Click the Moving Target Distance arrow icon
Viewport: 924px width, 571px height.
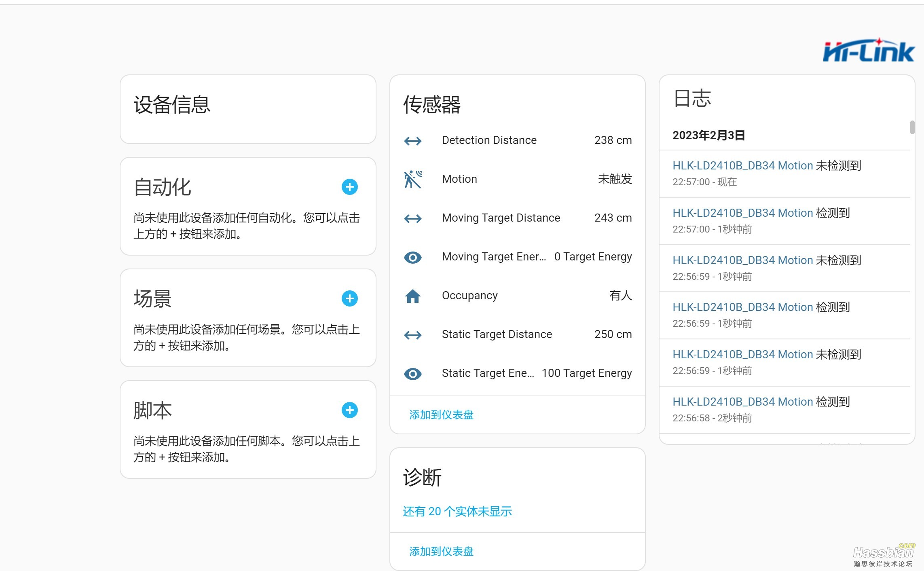coord(412,218)
